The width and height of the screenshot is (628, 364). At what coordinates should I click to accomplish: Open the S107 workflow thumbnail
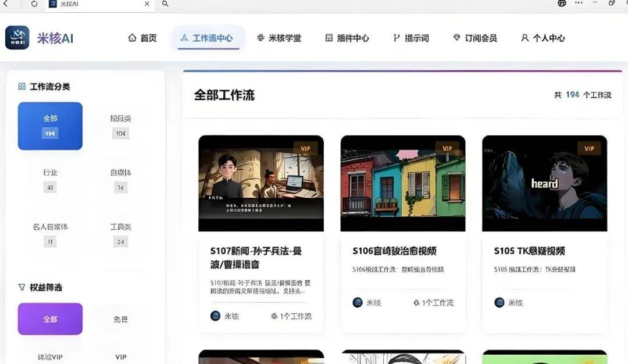261,183
